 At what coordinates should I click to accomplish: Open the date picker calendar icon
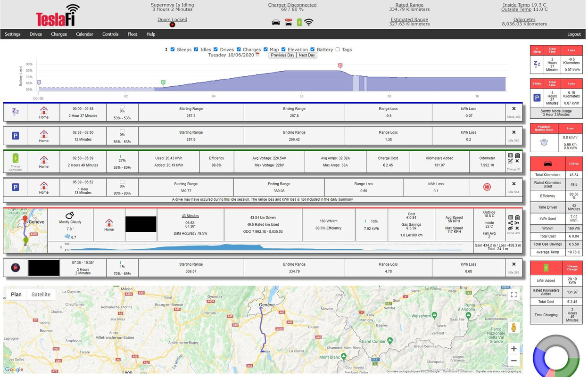click(x=257, y=55)
